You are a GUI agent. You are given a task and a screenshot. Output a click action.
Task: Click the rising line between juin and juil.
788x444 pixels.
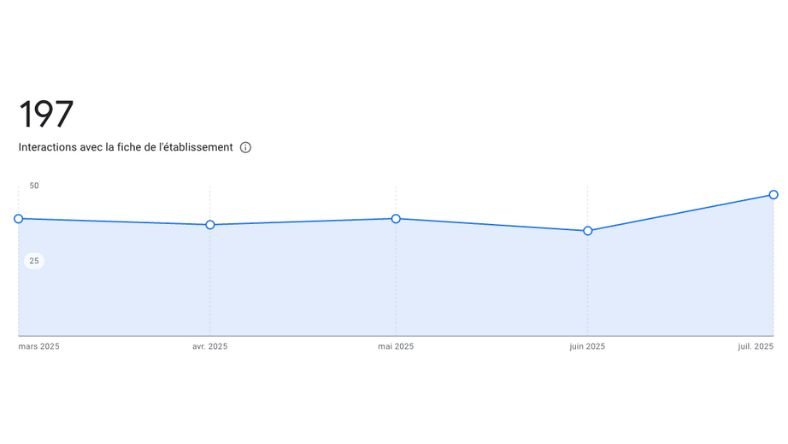click(x=680, y=213)
